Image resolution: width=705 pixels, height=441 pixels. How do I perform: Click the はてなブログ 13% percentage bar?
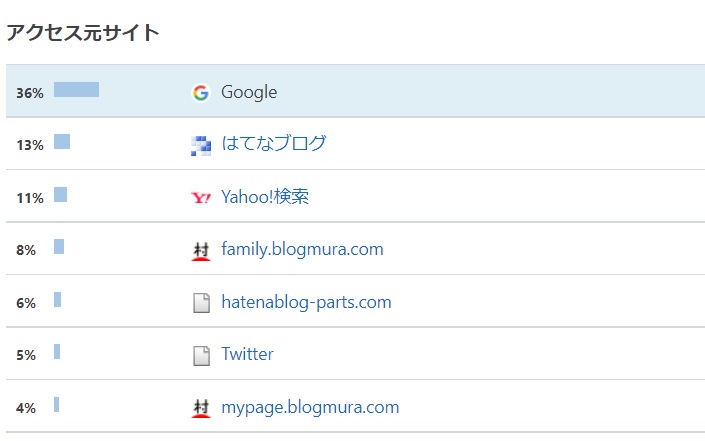click(62, 142)
